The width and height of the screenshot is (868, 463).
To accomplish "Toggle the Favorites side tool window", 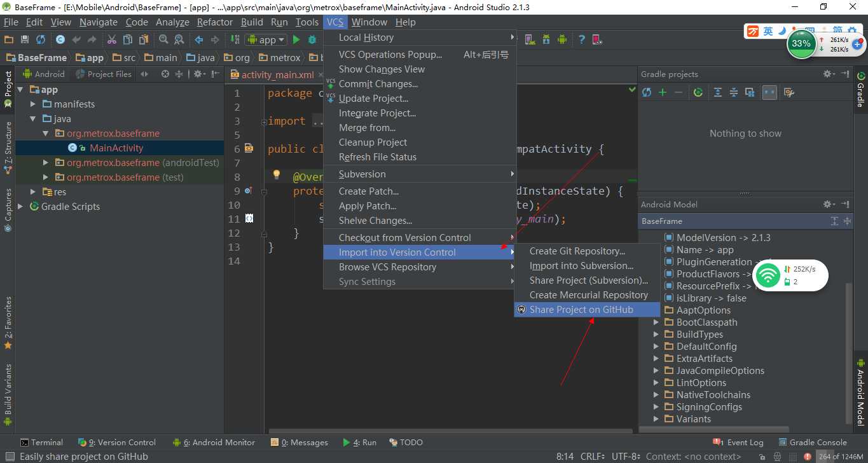I will [x=8, y=323].
